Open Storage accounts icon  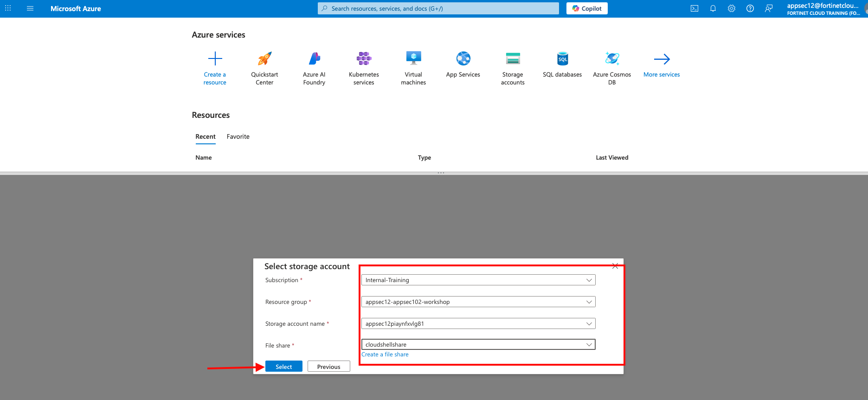[x=513, y=58]
